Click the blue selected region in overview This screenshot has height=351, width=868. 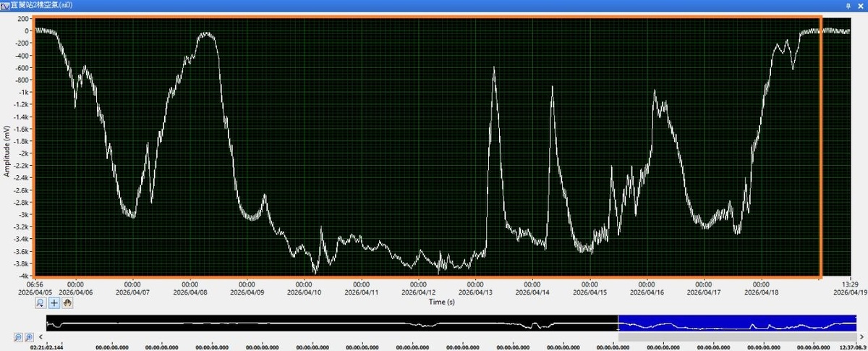(736, 323)
